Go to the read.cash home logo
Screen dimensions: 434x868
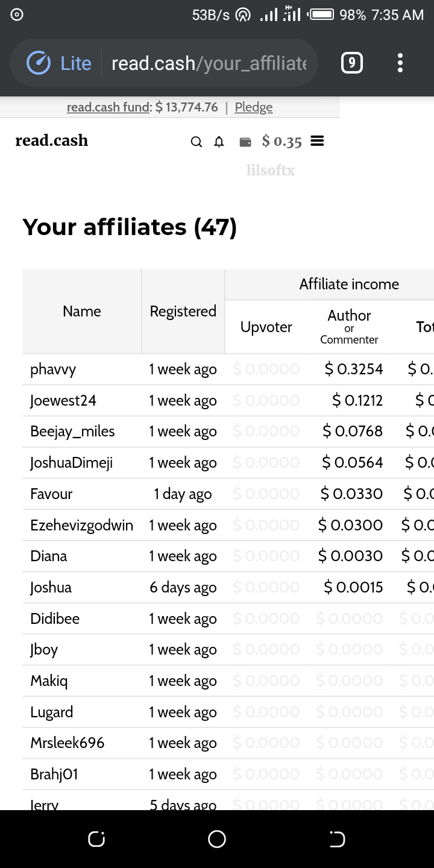pos(52,140)
